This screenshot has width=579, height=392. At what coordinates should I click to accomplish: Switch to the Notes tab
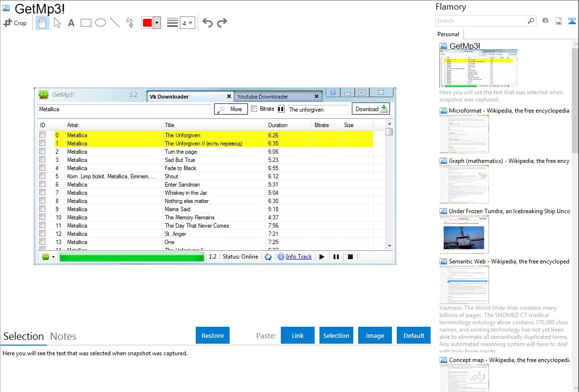pos(63,336)
